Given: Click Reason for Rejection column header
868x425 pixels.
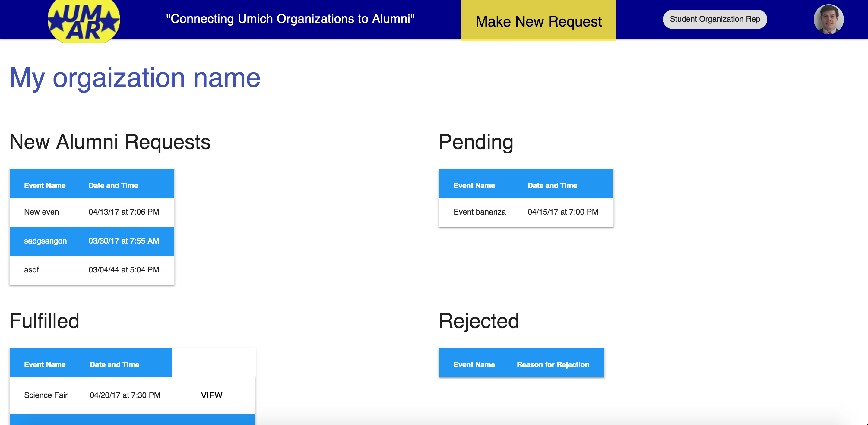Looking at the screenshot, I should click(553, 364).
